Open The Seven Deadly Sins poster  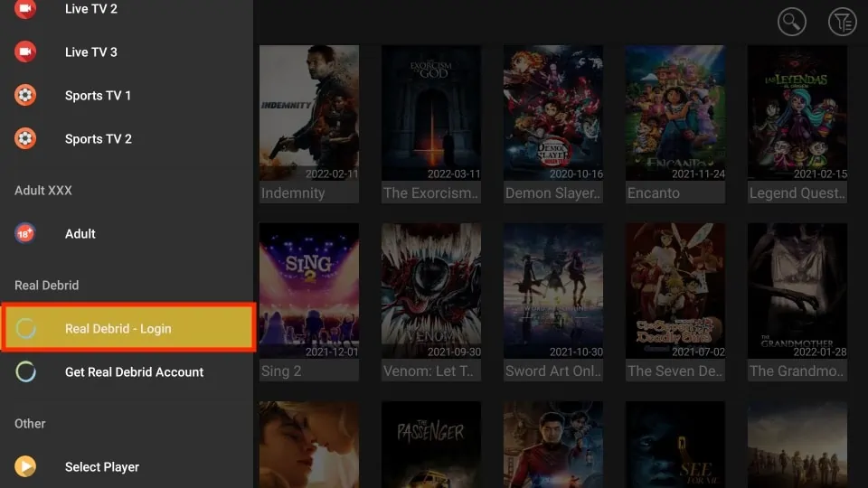pos(675,291)
